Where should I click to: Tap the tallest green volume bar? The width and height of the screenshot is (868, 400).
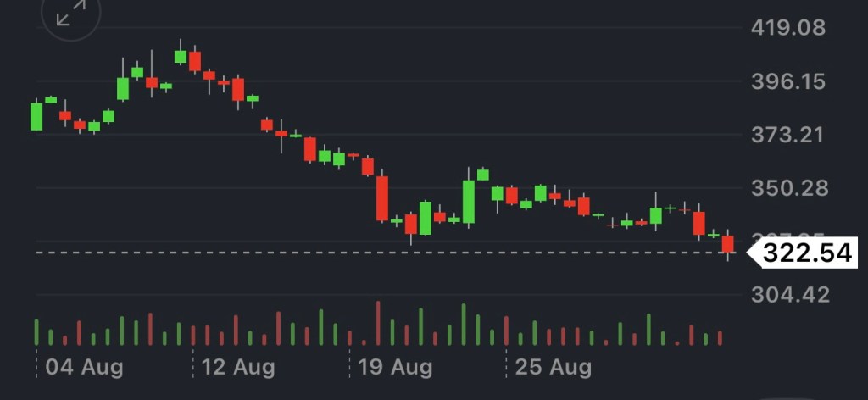pos(464,324)
